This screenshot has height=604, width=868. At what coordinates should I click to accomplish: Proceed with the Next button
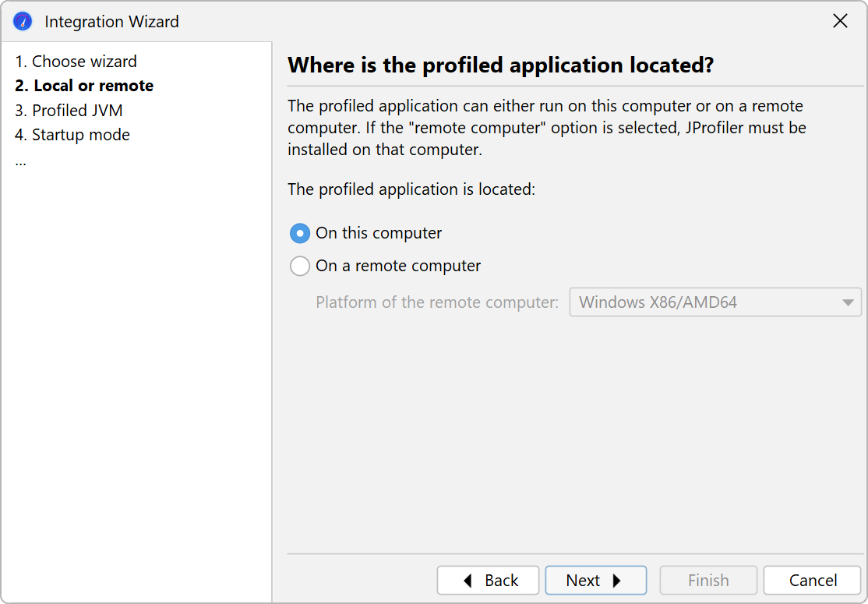595,581
